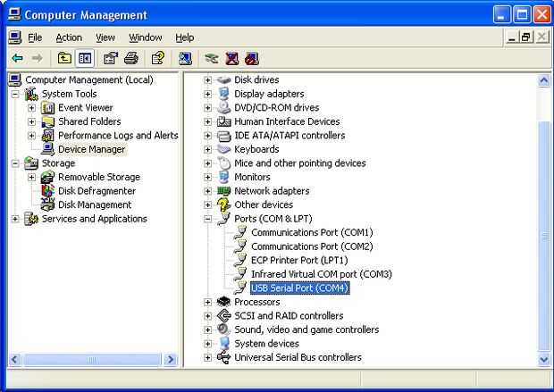Expand the Services and Applications node
The image size is (554, 392).
tap(15, 219)
